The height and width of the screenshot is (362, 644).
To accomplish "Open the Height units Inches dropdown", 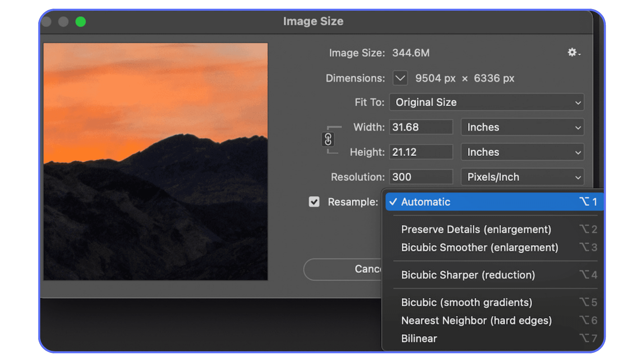I will [523, 152].
